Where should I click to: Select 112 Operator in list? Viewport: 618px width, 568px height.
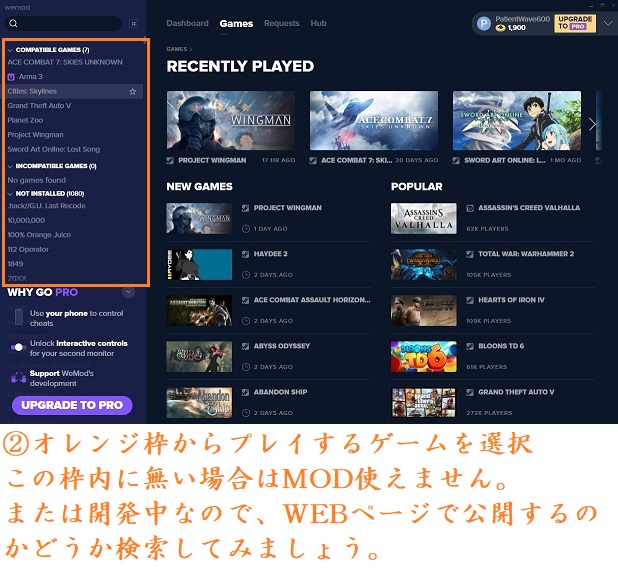(x=28, y=250)
